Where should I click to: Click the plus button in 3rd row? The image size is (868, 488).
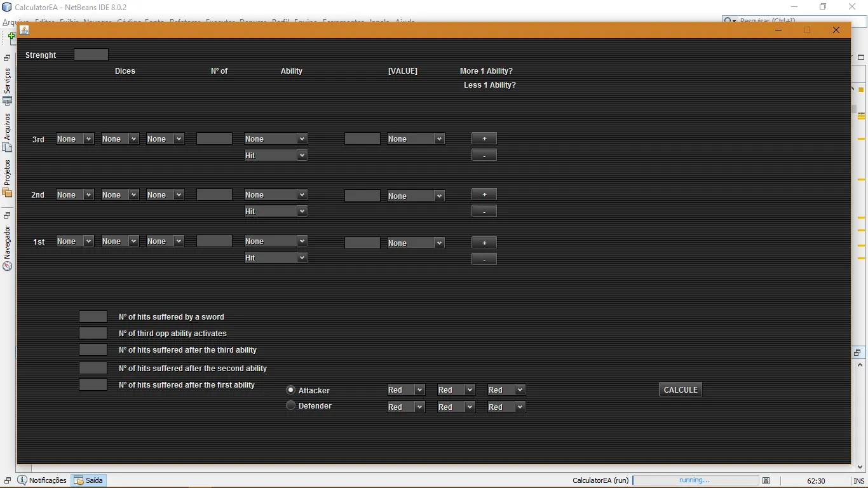tap(484, 139)
